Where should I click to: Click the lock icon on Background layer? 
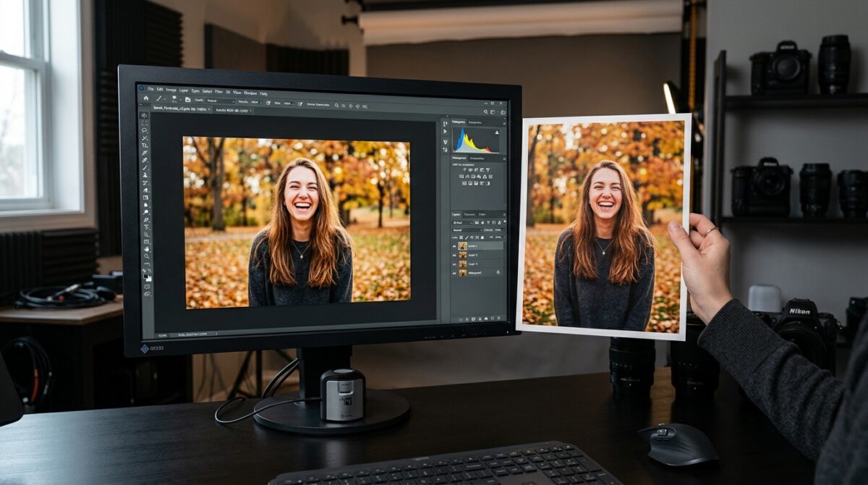(498, 272)
